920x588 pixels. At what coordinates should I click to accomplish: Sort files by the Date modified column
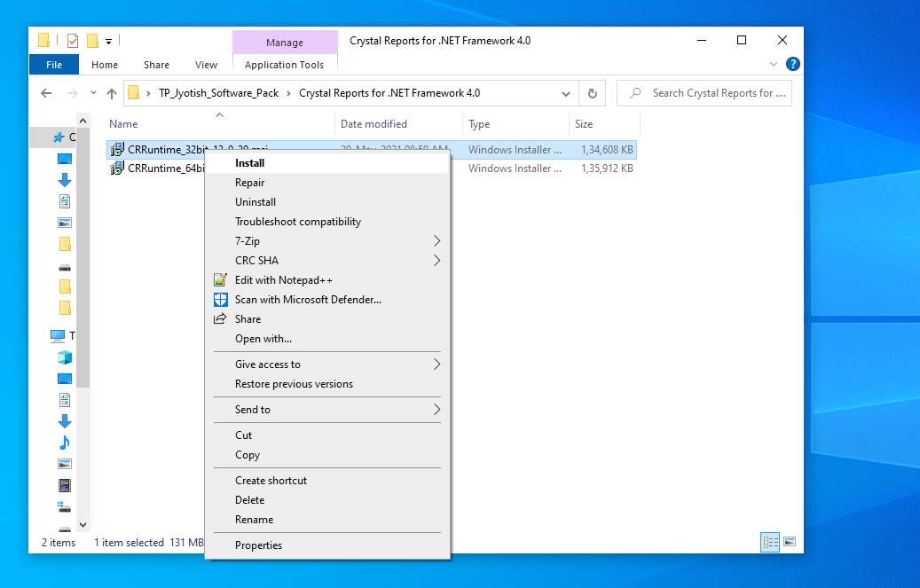tap(374, 124)
